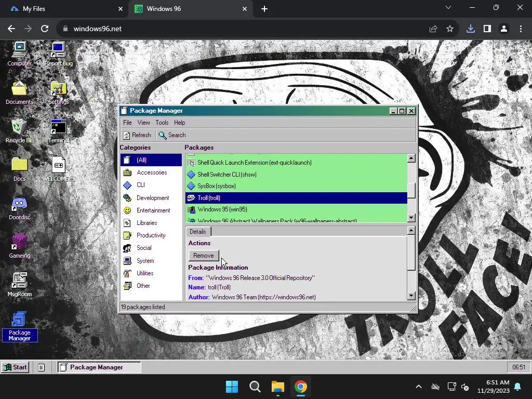Select the (All) category

(x=151, y=160)
